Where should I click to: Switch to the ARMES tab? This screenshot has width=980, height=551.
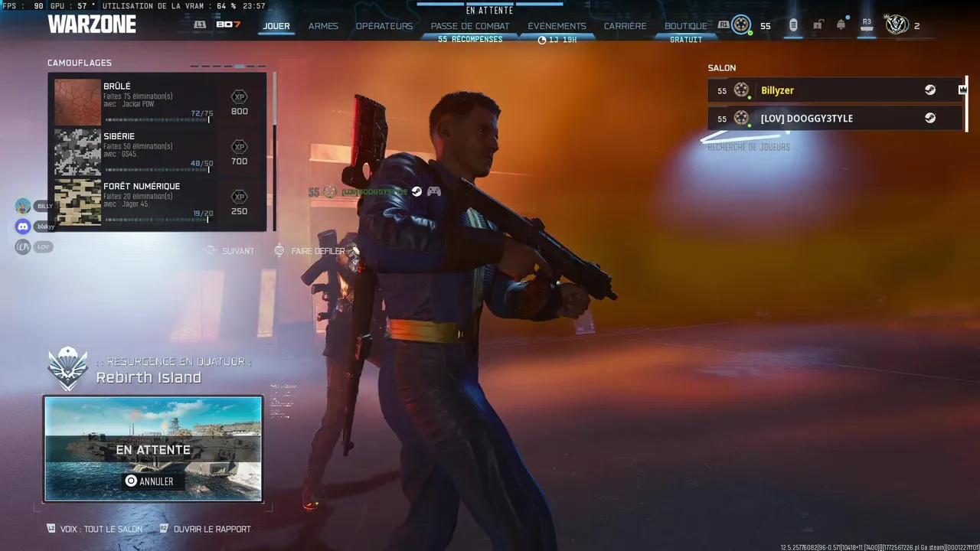coord(323,26)
